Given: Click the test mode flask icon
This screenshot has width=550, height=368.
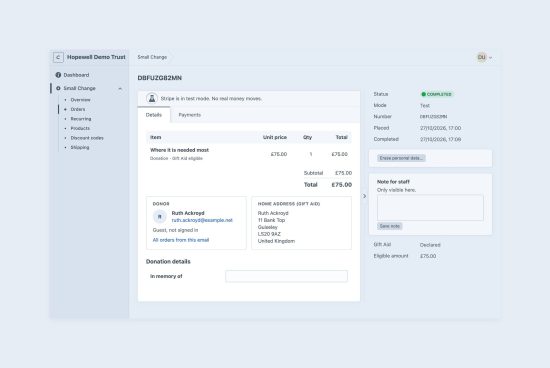Looking at the screenshot, I should pos(152,99).
